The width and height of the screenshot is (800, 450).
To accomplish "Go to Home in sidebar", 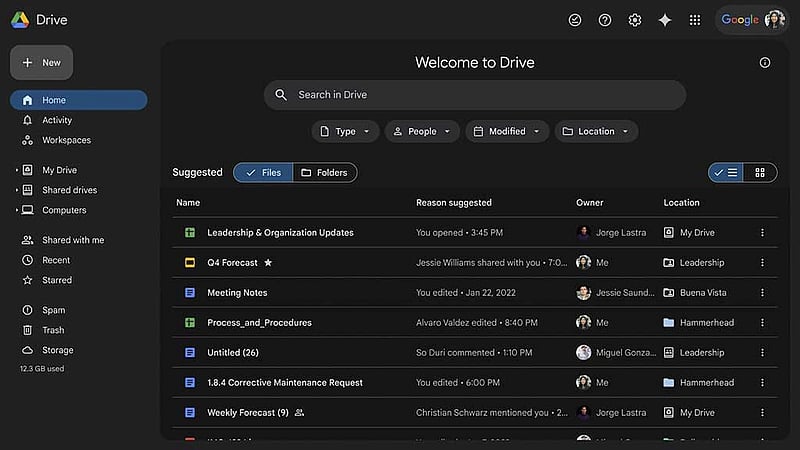I will point(79,101).
